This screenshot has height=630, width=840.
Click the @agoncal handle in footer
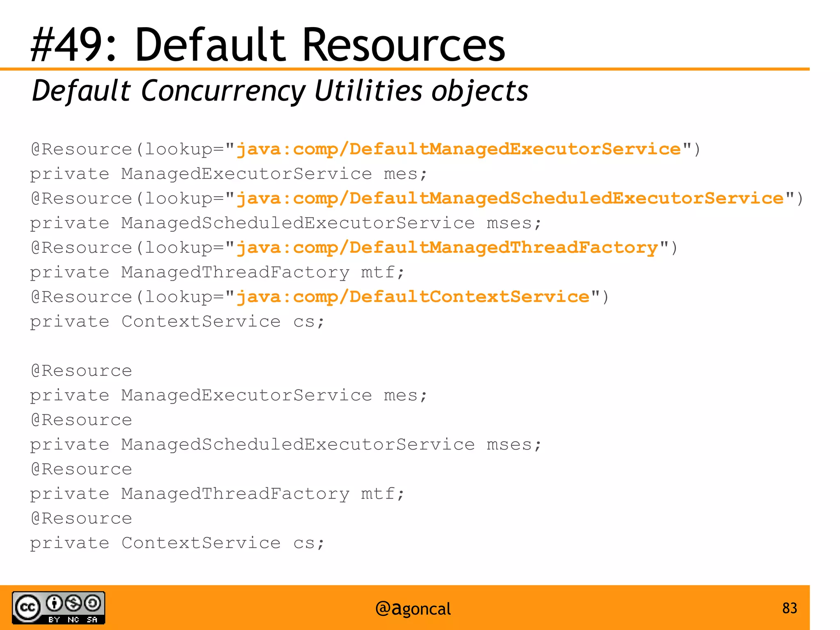point(413,608)
